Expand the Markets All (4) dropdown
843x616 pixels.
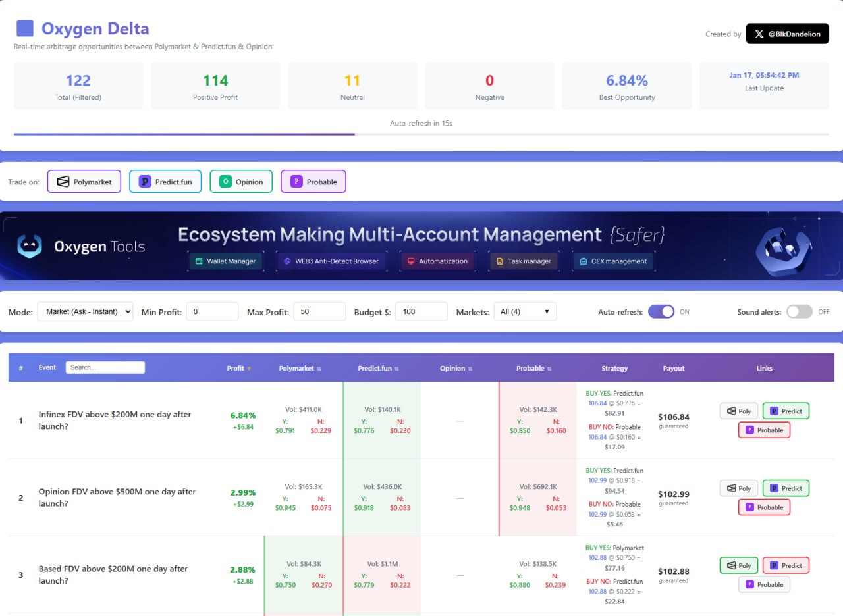pos(525,311)
